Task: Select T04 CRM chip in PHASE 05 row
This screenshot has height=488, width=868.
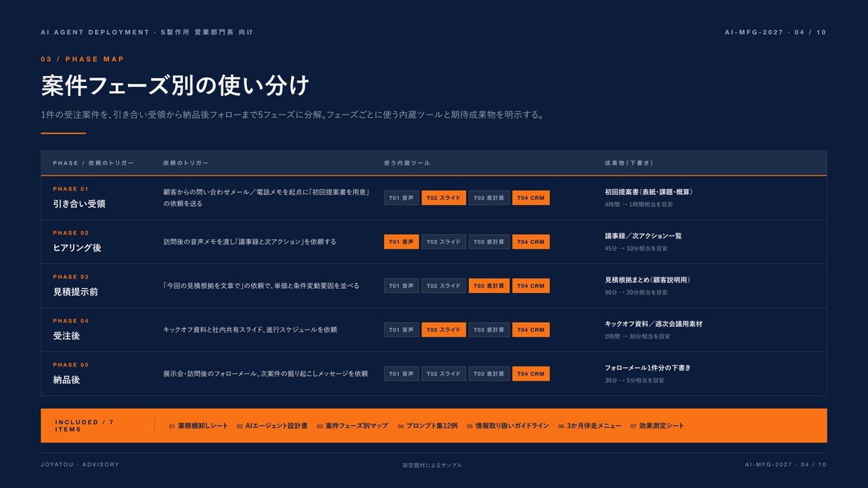Action: (531, 374)
